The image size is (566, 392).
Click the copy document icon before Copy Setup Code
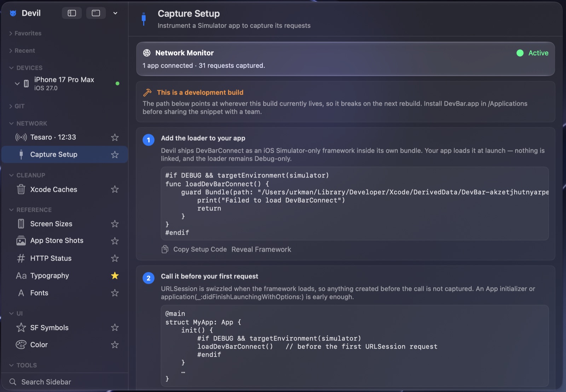165,249
